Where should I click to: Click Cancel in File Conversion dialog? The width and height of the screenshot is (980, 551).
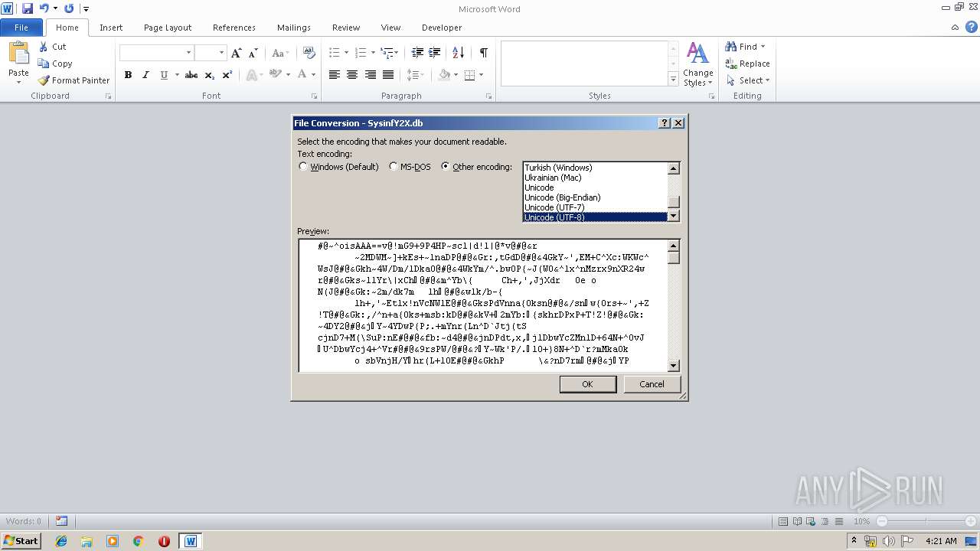point(652,384)
